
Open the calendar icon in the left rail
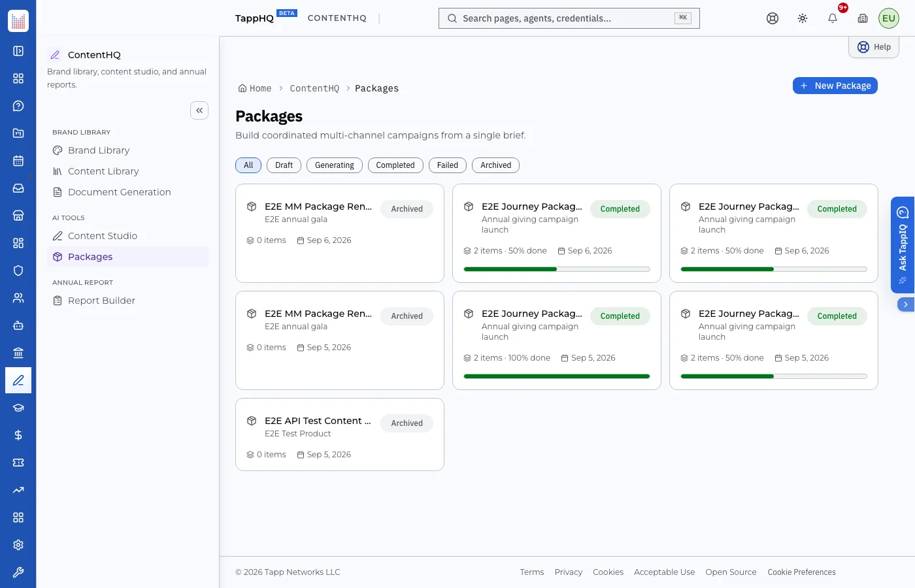(18, 161)
